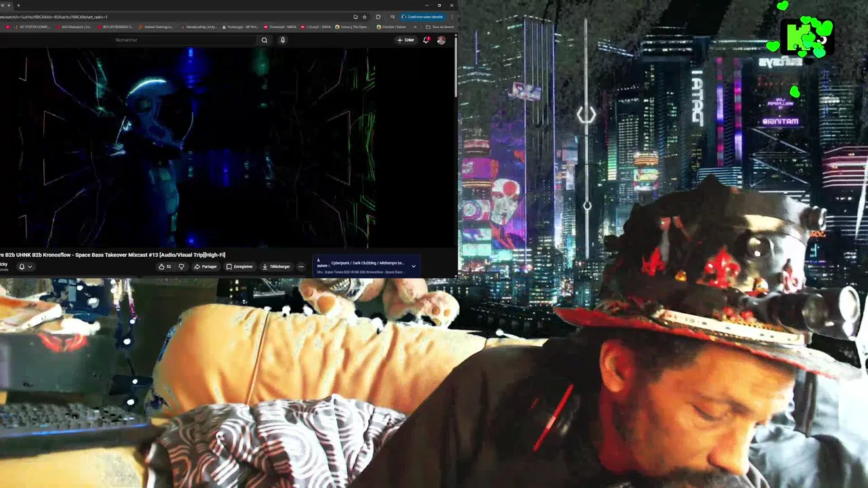Open the 'Instant-Gaming.co...' bookmark
This screenshot has width=868, height=488.
coord(157,27)
